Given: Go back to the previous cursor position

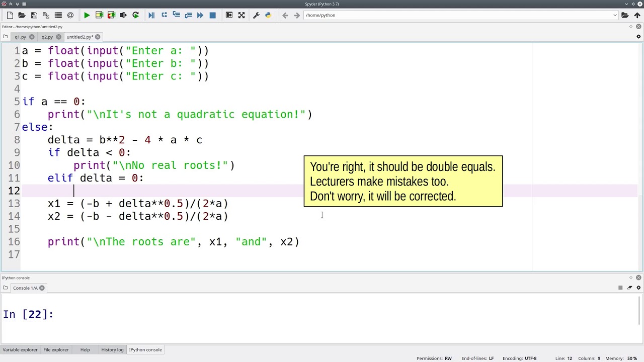Looking at the screenshot, I should pos(285,15).
